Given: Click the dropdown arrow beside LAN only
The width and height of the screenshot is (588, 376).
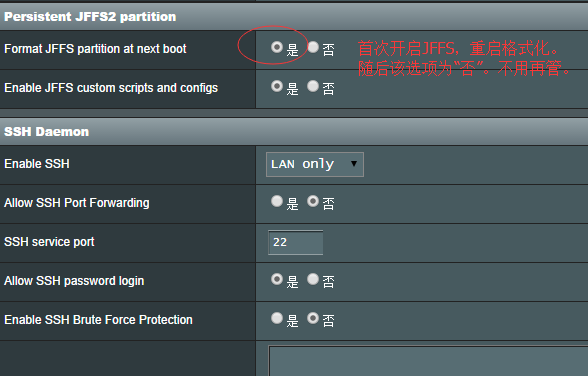Looking at the screenshot, I should point(354,164).
